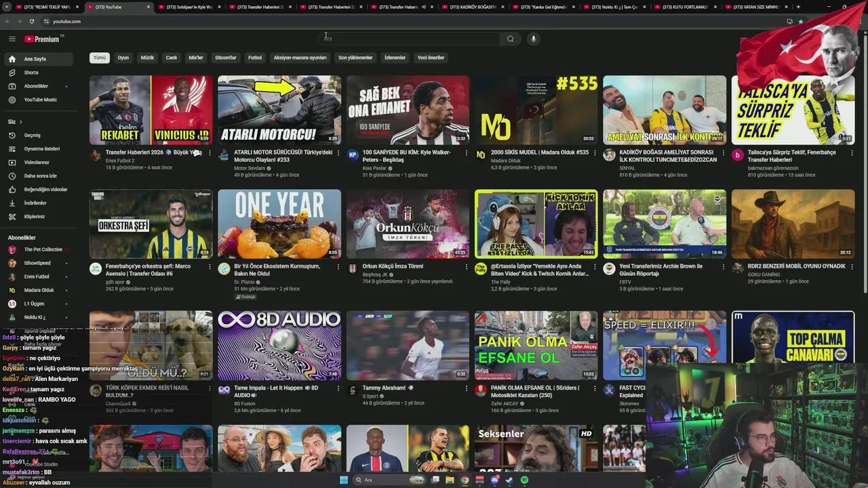868x488 pixels.
Task: Click the install app icon in address bar
Action: (789, 21)
